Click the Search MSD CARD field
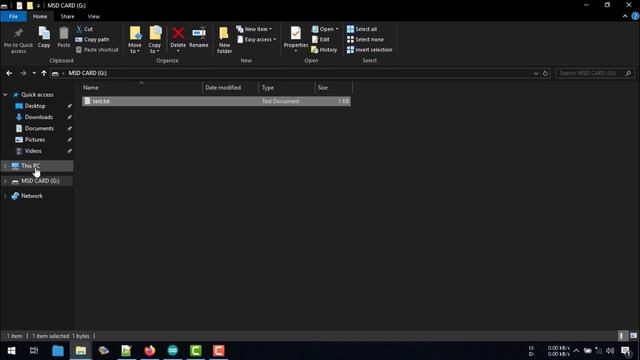Viewport: 640px width, 360px height. (x=594, y=73)
